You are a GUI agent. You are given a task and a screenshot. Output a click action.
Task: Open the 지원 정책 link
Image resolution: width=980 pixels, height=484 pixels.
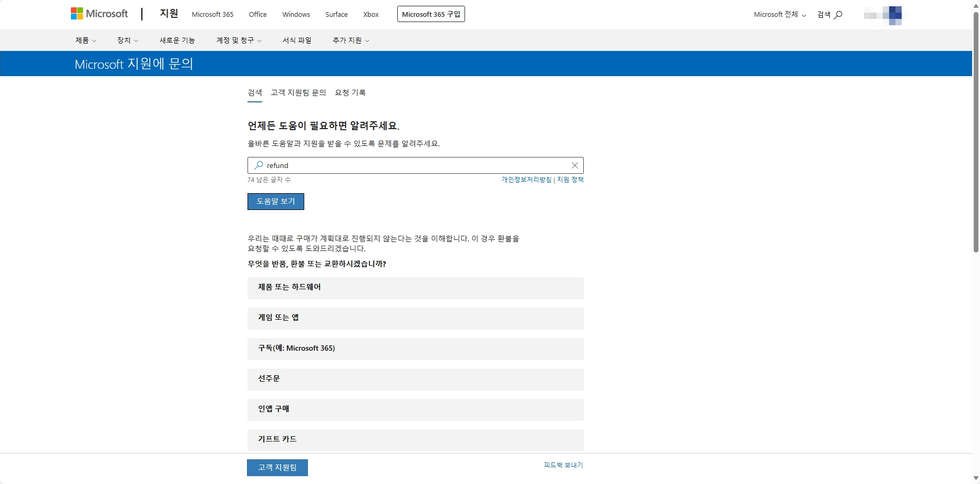point(570,180)
